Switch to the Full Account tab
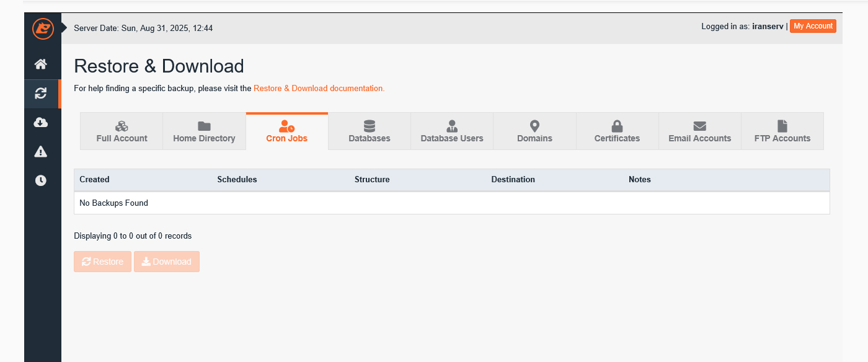868x362 pixels. [122, 131]
